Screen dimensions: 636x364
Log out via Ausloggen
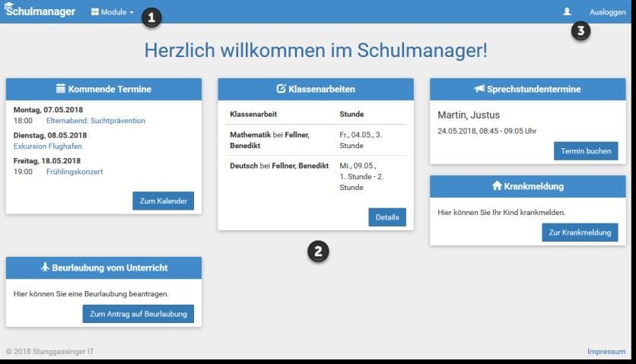[x=607, y=12]
